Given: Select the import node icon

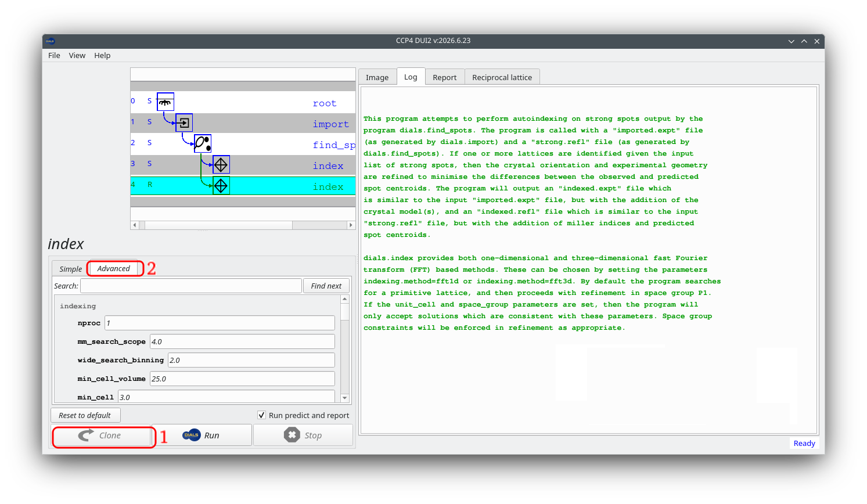Looking at the screenshot, I should 184,123.
